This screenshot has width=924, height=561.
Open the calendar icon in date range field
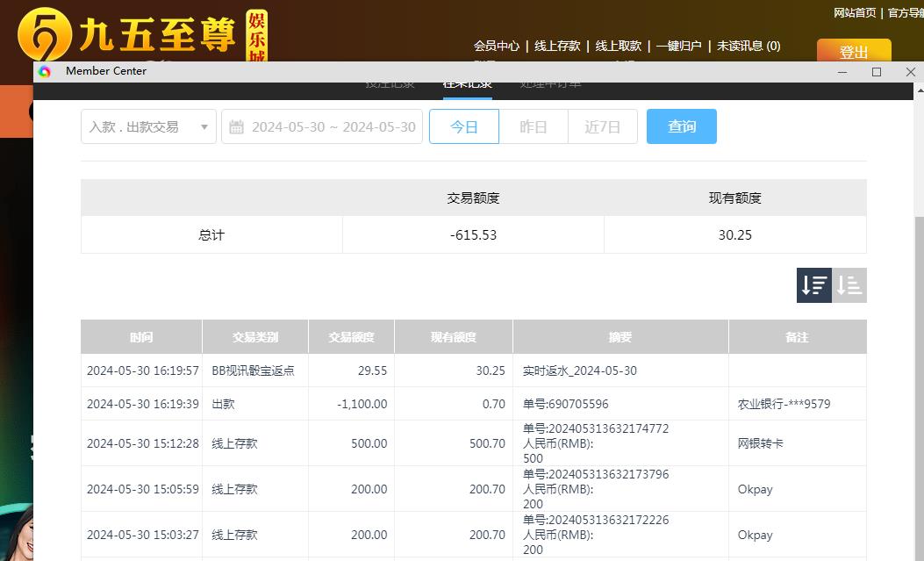click(236, 126)
